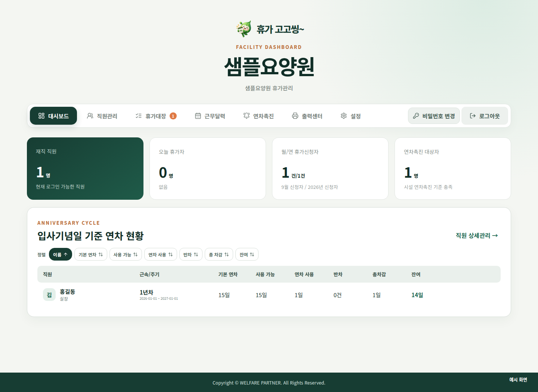Open the 직원 상세관리 link

477,236
